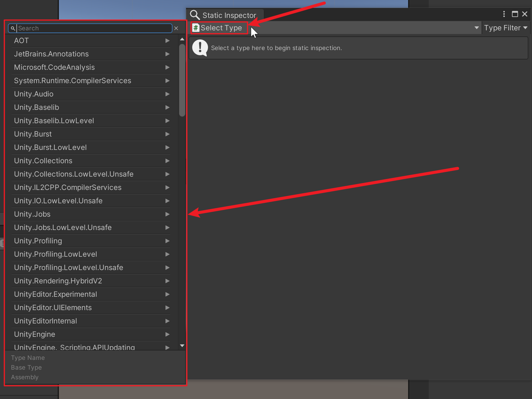Maximize the Static Inspector window

click(x=515, y=14)
